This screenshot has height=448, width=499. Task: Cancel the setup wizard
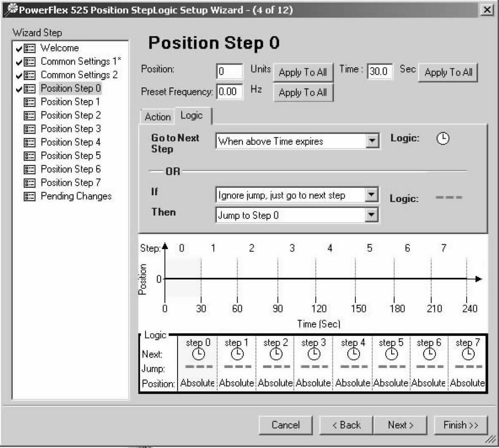(285, 425)
